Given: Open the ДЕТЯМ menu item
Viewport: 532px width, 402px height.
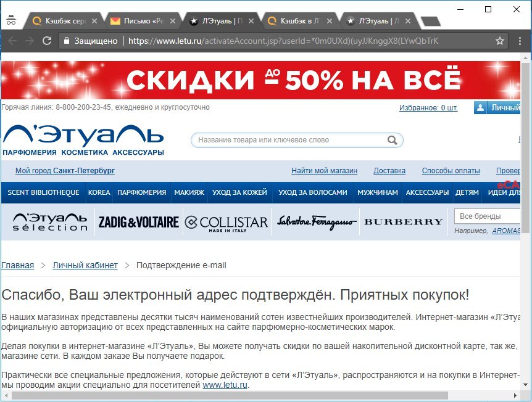Looking at the screenshot, I should (x=467, y=192).
